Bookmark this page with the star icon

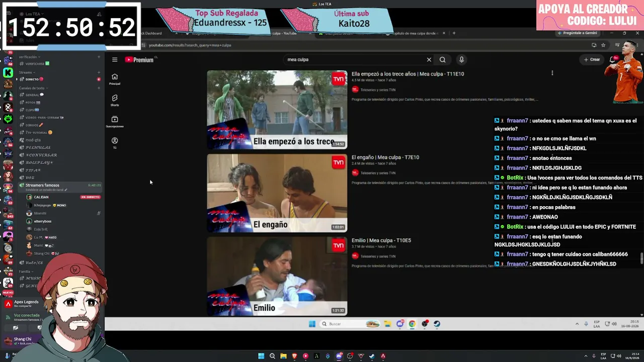[x=603, y=45]
